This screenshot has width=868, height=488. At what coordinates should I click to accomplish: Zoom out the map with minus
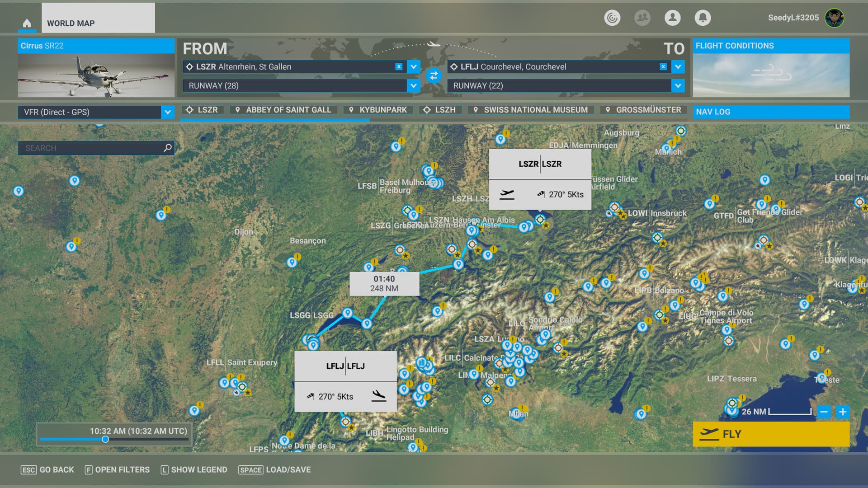coord(824,412)
